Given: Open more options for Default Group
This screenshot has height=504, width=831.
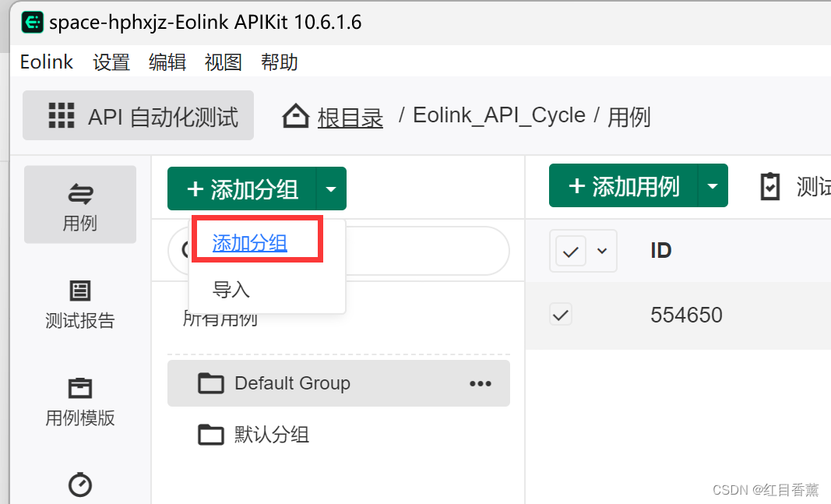Looking at the screenshot, I should tap(481, 384).
